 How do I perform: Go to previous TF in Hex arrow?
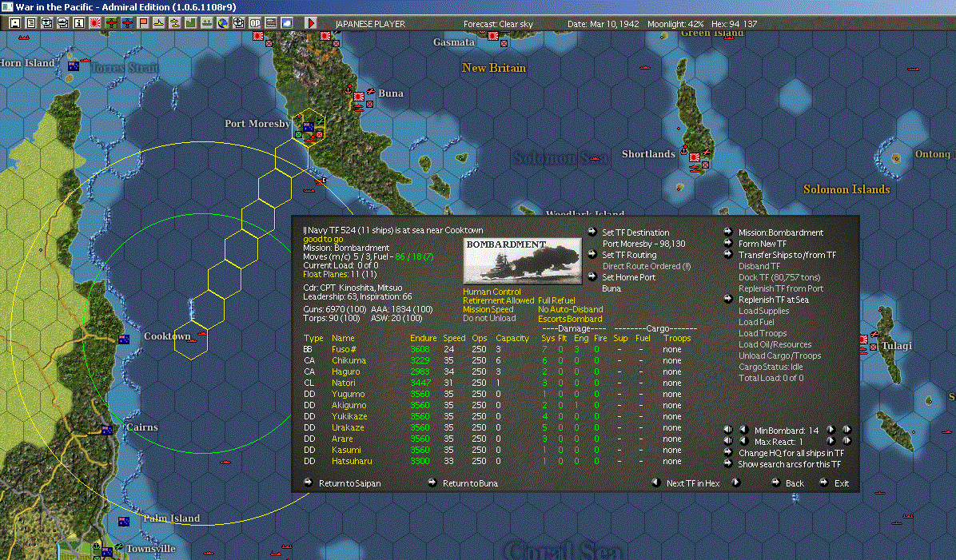click(x=656, y=482)
